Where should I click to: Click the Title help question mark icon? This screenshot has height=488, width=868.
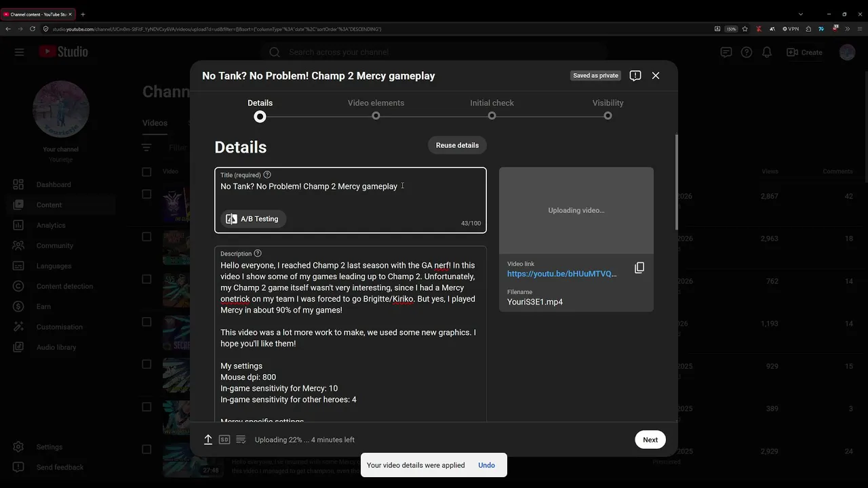coord(267,175)
